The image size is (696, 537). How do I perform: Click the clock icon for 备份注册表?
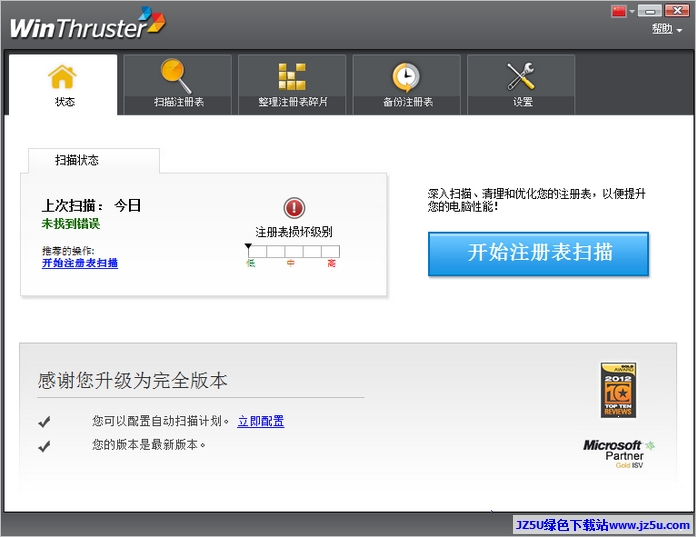pos(406,77)
